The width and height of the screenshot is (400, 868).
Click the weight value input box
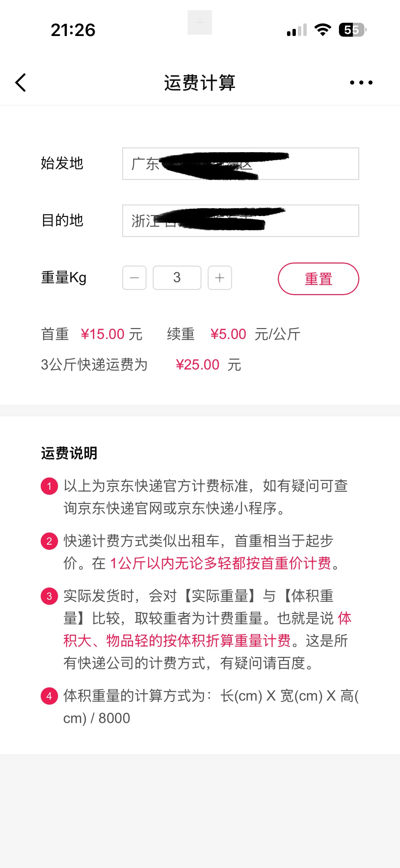(x=177, y=278)
